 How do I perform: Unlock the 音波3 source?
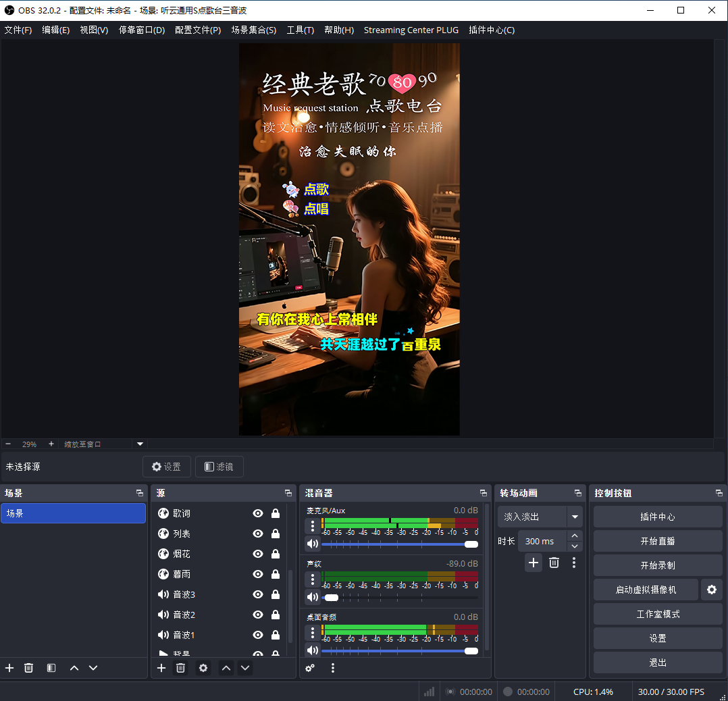[276, 595]
